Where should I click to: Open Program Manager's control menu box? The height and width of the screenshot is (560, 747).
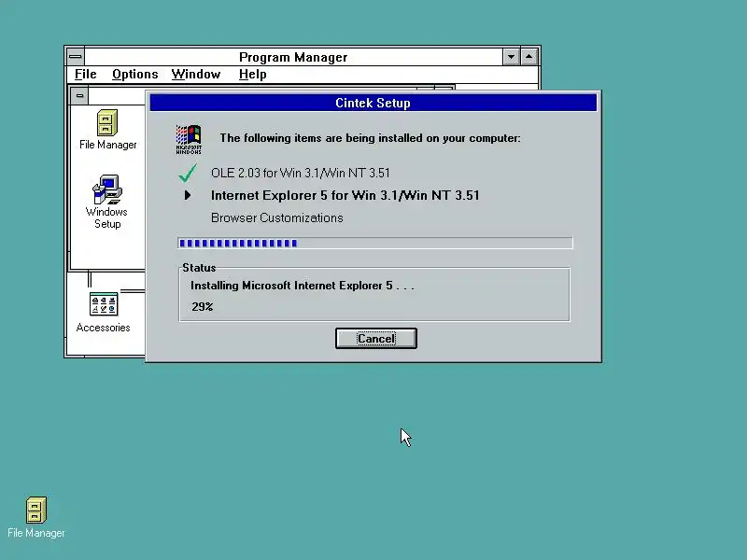[x=76, y=57]
